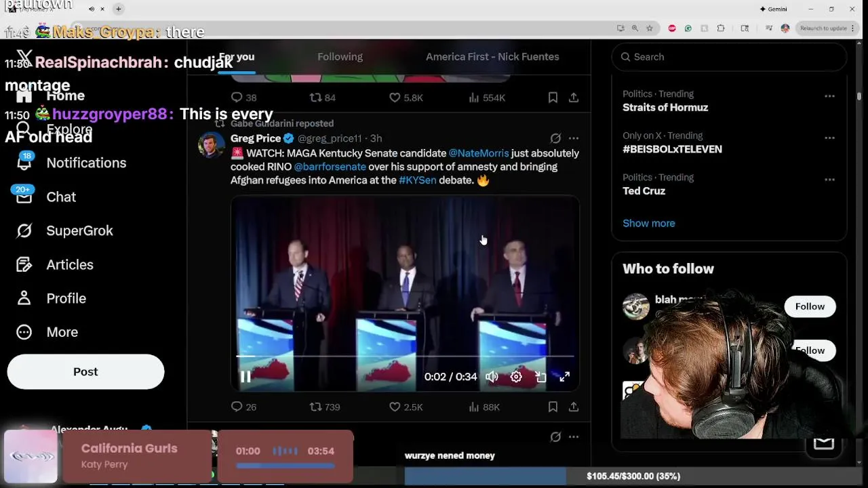Open the Straits of Hormuz trend
Viewport: 868px width, 488px height.
coord(665,107)
